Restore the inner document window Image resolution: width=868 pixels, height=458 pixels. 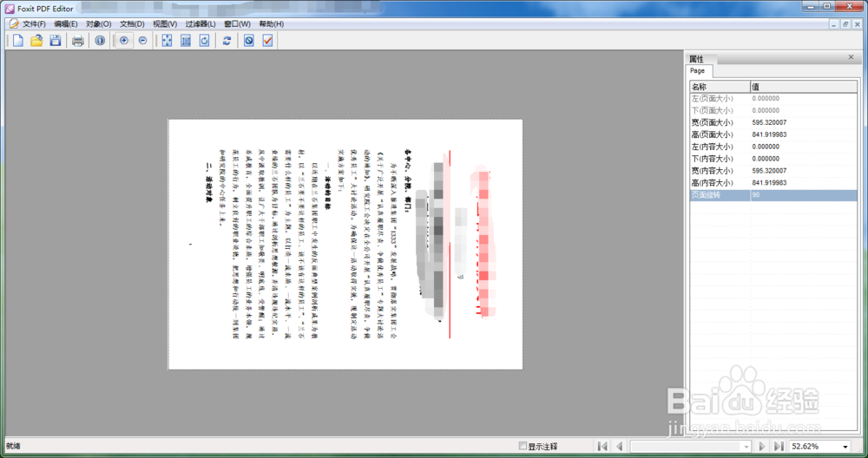click(845, 24)
